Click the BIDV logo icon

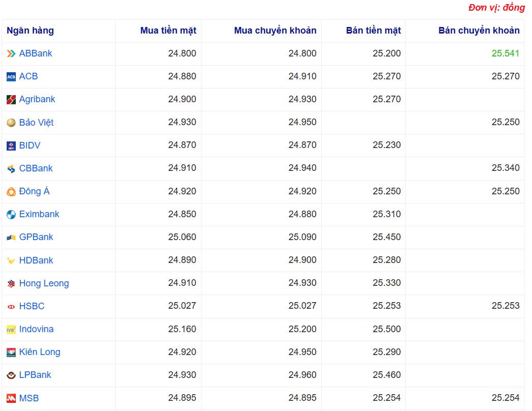tap(11, 146)
